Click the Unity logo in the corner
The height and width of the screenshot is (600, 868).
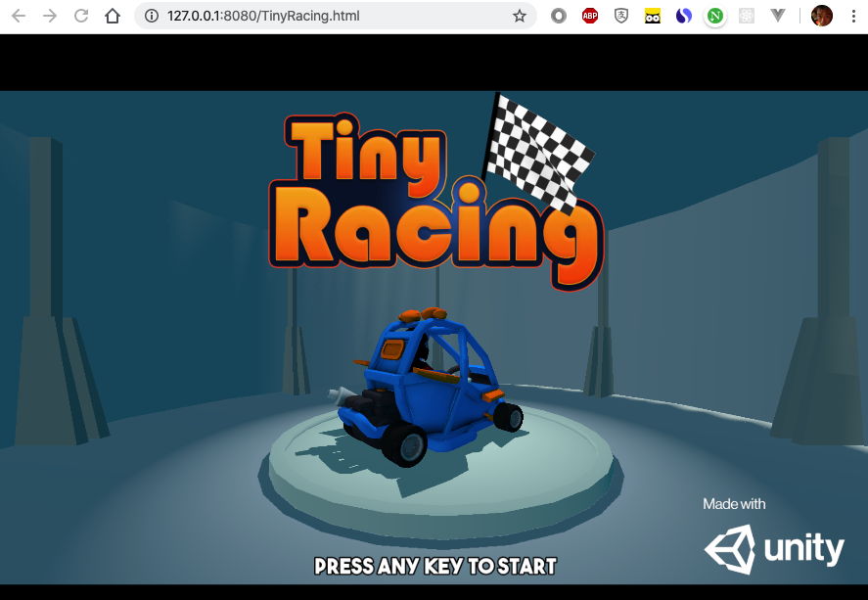[x=773, y=548]
